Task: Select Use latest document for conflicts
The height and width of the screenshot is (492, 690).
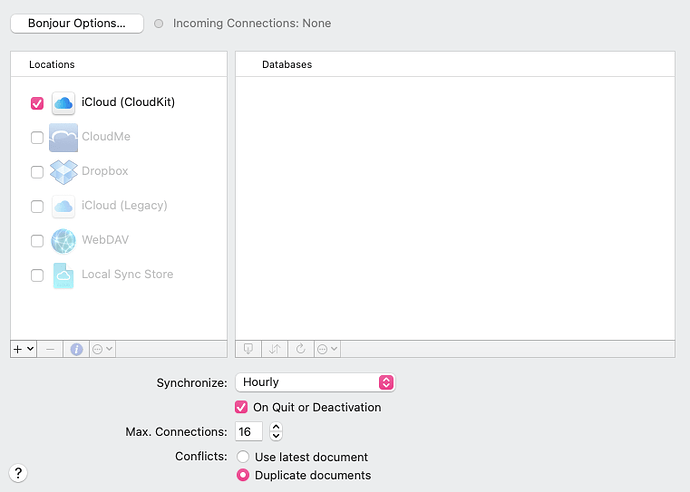Action: point(243,457)
